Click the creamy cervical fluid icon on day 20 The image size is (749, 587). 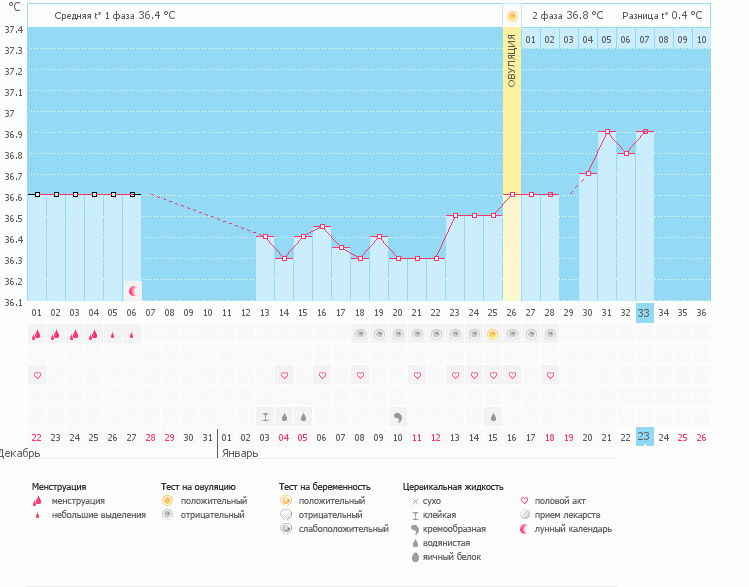click(397, 416)
